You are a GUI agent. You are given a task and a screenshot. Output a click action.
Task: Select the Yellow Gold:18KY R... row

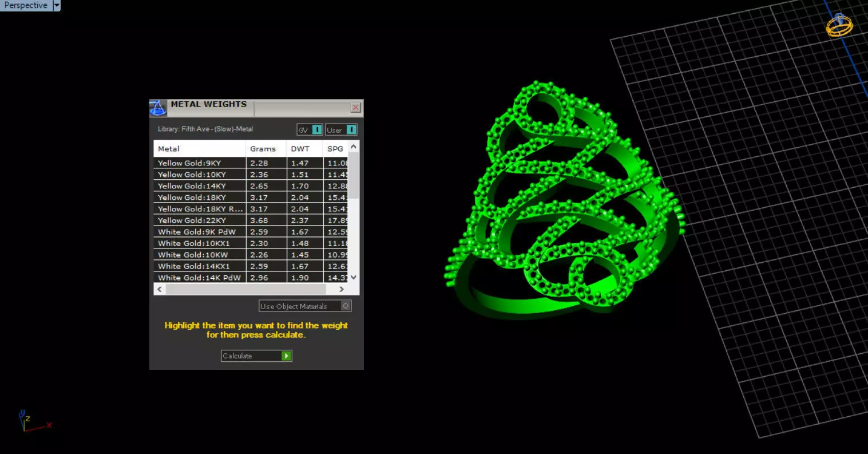pos(251,209)
